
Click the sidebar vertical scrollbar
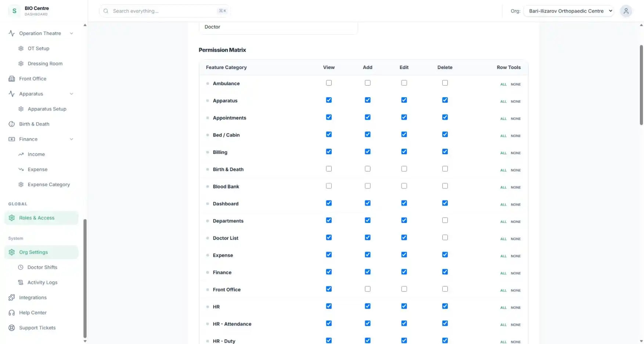point(85,278)
